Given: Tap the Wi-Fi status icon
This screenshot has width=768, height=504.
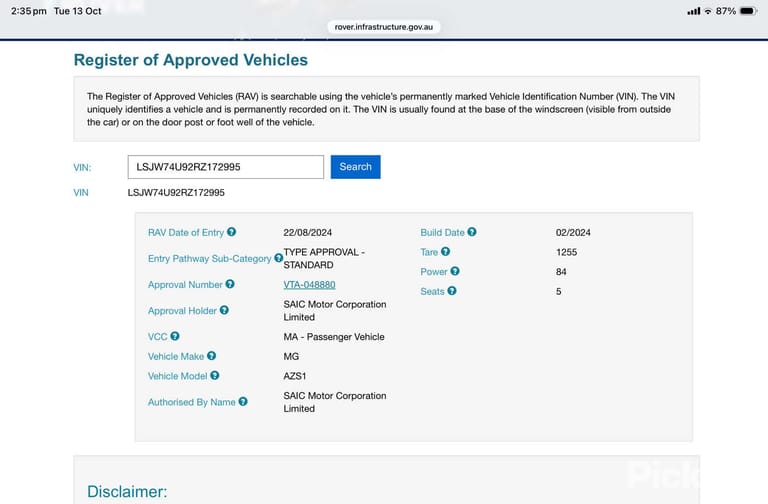Looking at the screenshot, I should click(708, 11).
